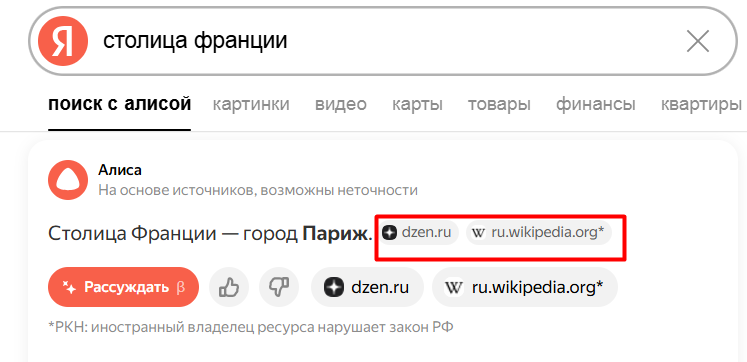Dislike the answer with thumbs down

point(279,287)
